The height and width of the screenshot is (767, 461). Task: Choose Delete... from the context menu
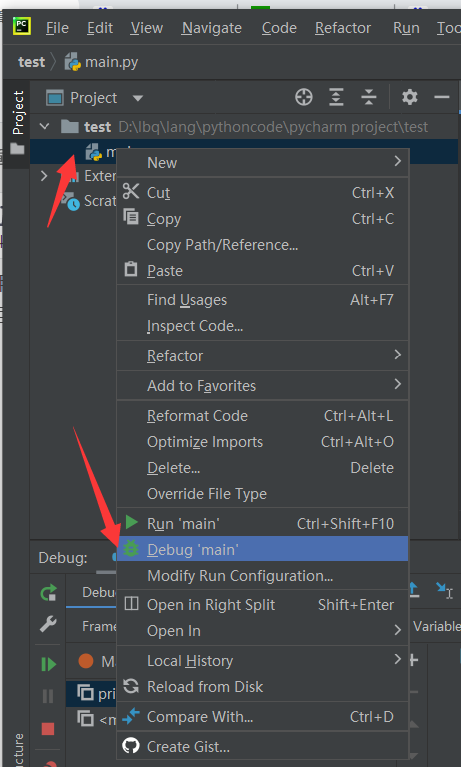click(262, 468)
